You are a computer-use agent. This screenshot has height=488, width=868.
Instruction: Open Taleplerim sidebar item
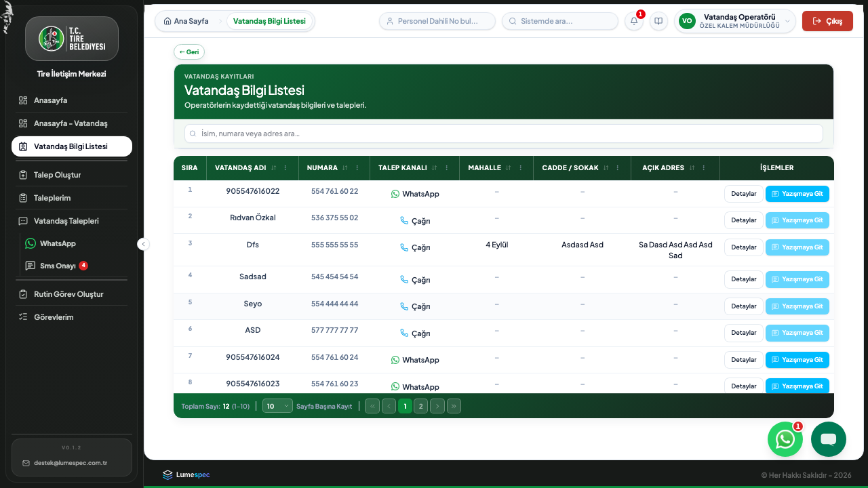tap(72, 198)
